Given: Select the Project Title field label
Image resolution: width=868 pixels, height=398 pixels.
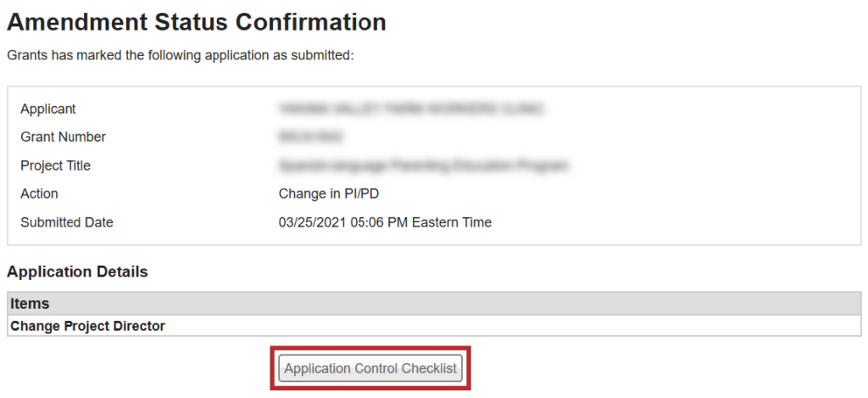Looking at the screenshot, I should coord(56,165).
